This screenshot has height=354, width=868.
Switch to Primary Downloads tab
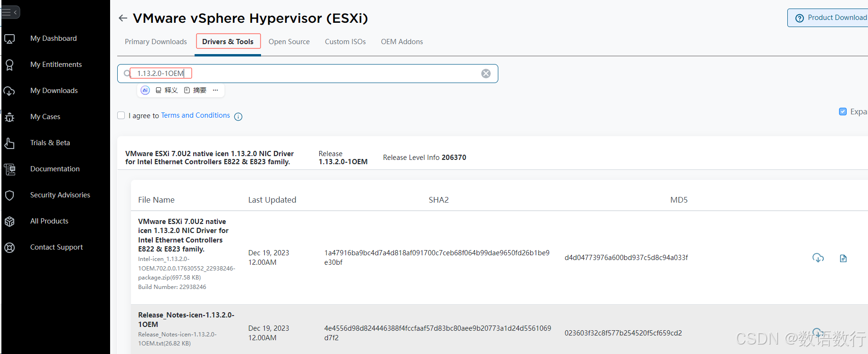[156, 42]
